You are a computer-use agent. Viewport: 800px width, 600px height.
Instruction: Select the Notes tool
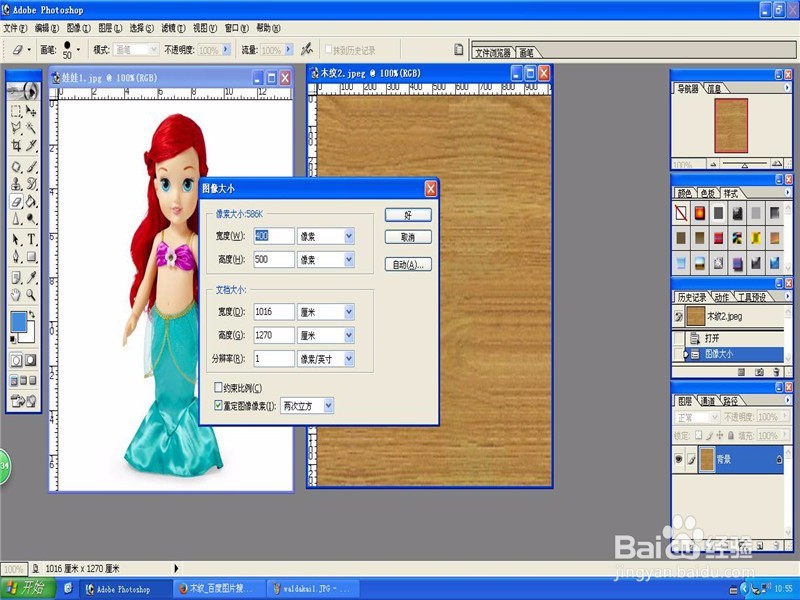click(16, 277)
